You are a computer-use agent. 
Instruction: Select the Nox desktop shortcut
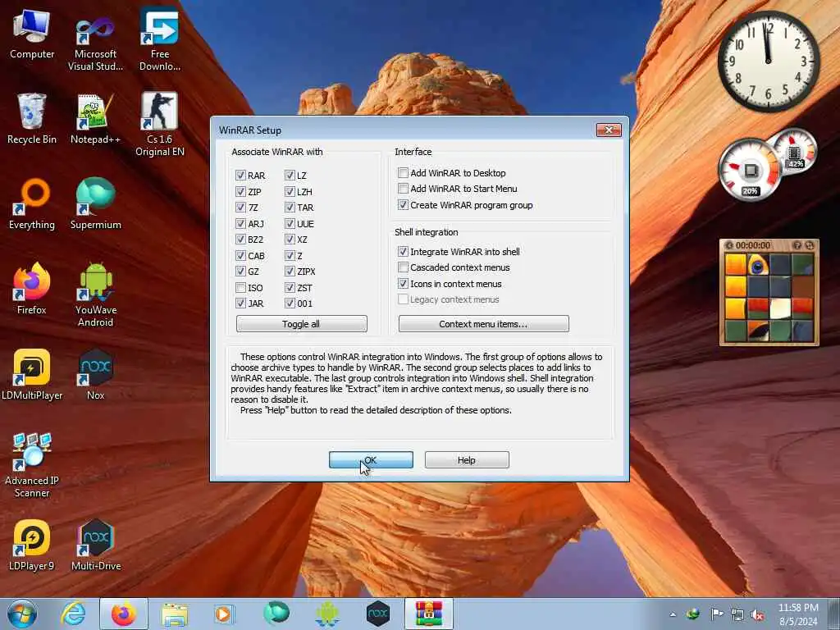tap(95, 374)
